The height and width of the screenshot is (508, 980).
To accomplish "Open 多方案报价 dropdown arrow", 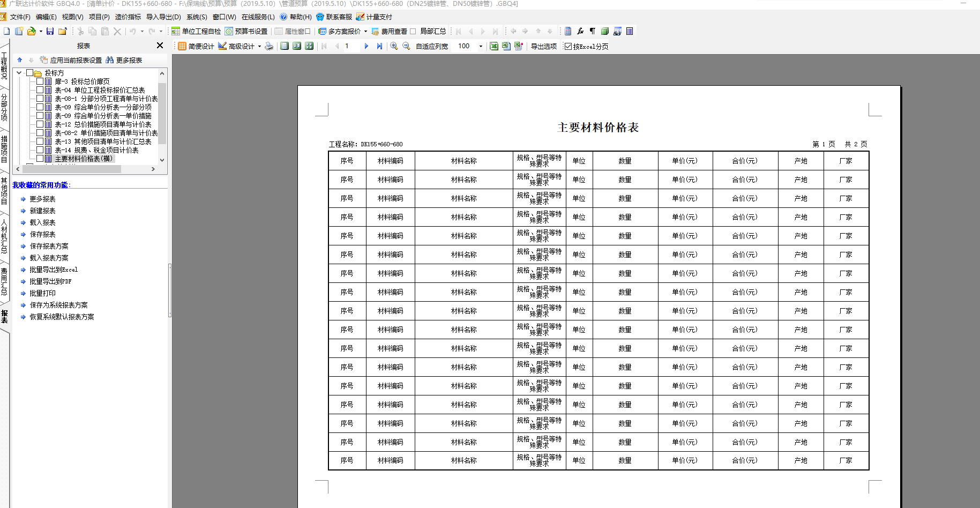I will tap(365, 31).
